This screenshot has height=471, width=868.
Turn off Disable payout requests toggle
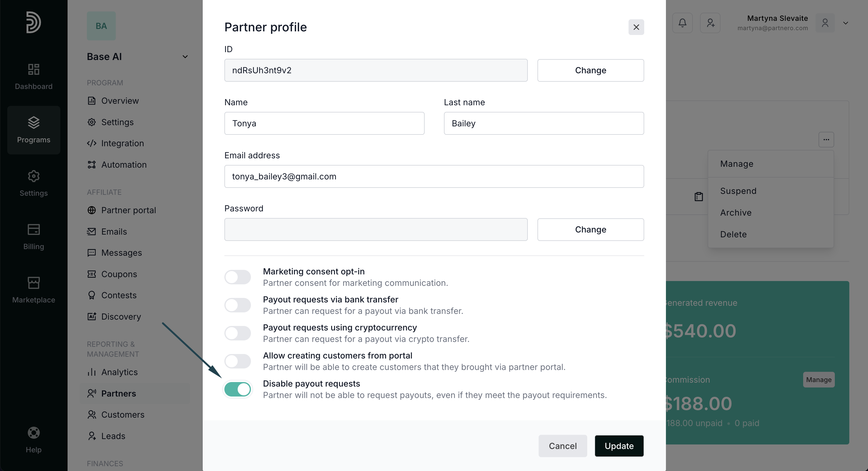(x=238, y=389)
